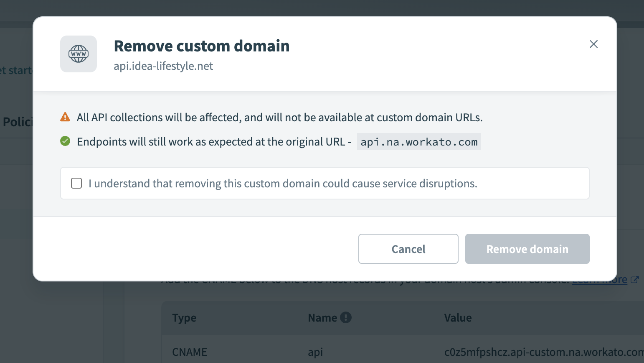
Task: Click the CNAME record type cell
Action: pyautogui.click(x=190, y=352)
